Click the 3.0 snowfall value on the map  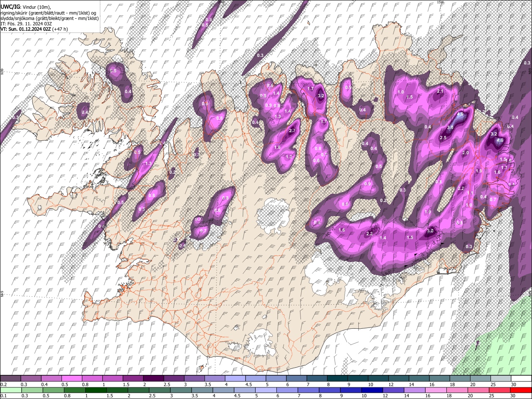coord(430,231)
